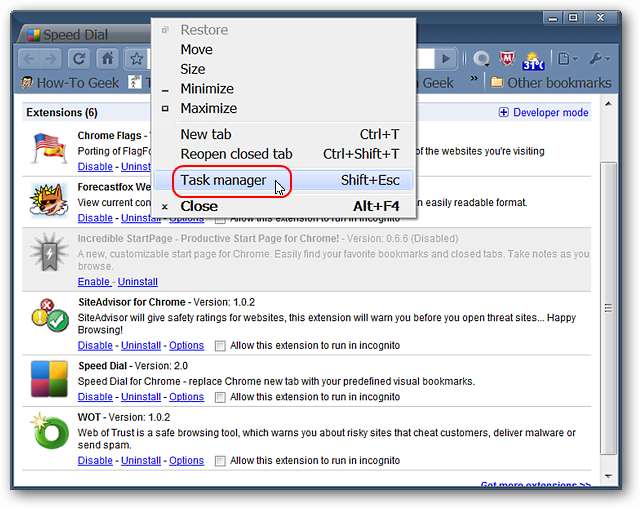
Task: Uninstall SiteAdvisor for Chrome
Action: [141, 345]
